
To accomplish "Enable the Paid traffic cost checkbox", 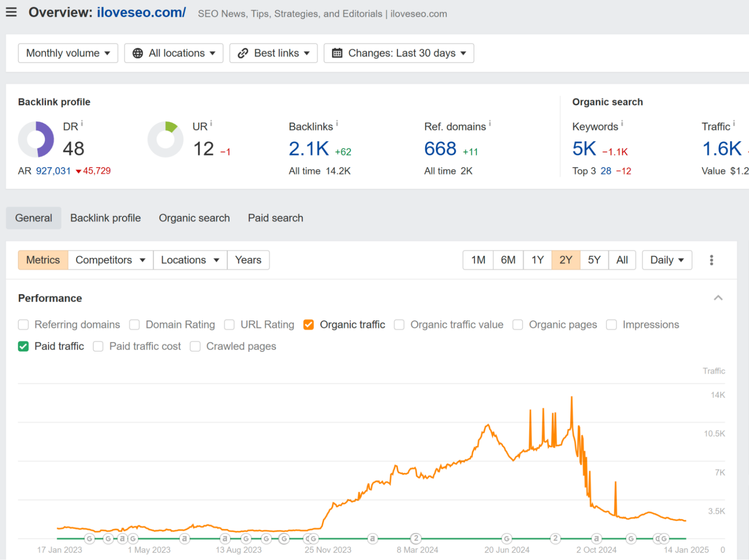I will click(x=98, y=347).
